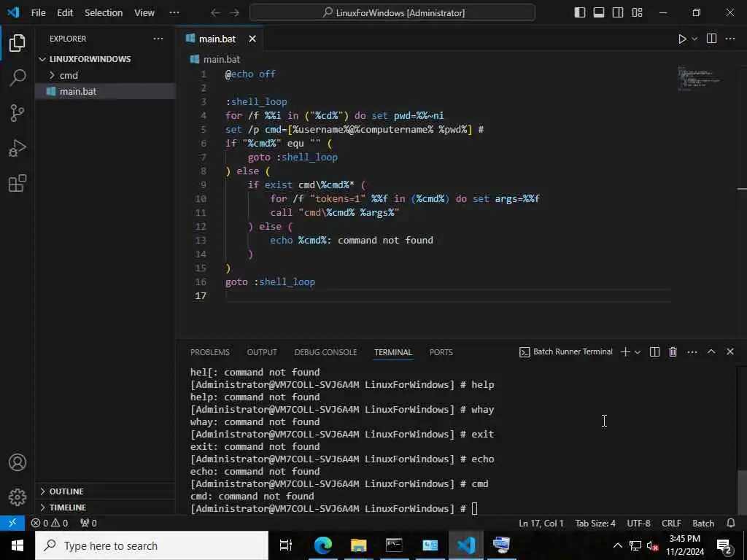The width and height of the screenshot is (747, 560).
Task: Click the terminal vertical scrollbar thumb
Action: pyautogui.click(x=742, y=493)
